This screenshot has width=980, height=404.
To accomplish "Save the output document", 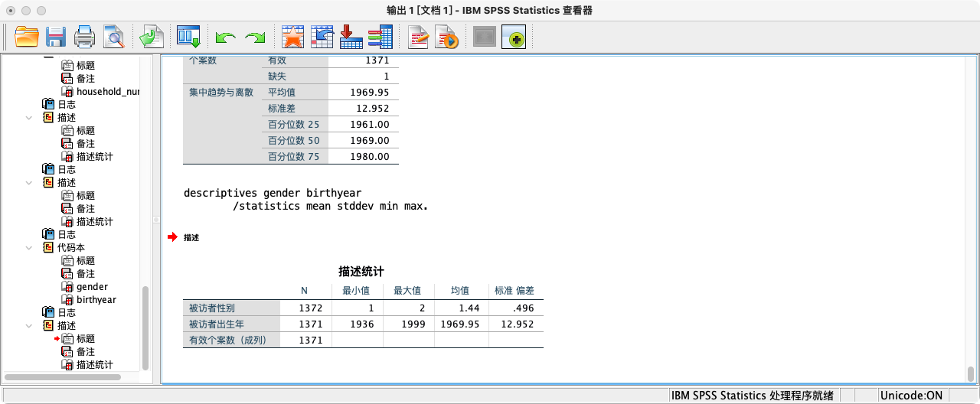I will pyautogui.click(x=55, y=36).
